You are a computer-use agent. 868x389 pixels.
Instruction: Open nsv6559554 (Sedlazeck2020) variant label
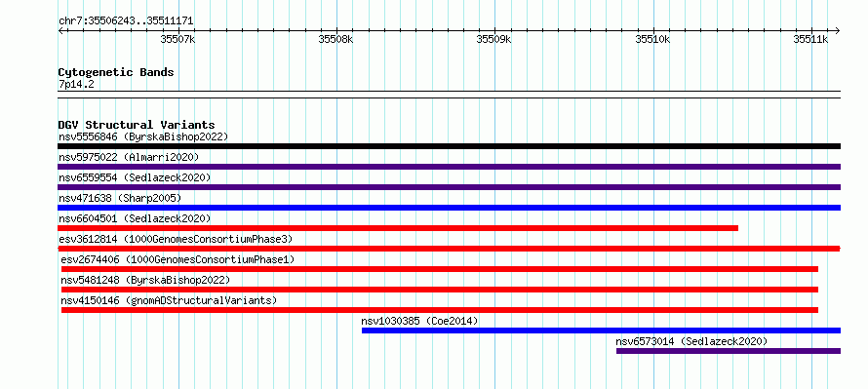coord(135,177)
